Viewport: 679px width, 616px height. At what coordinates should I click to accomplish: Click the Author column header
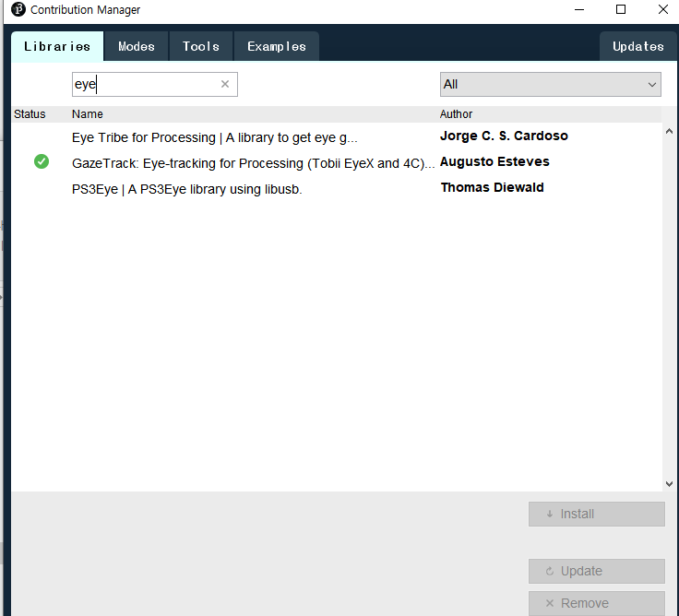456,114
